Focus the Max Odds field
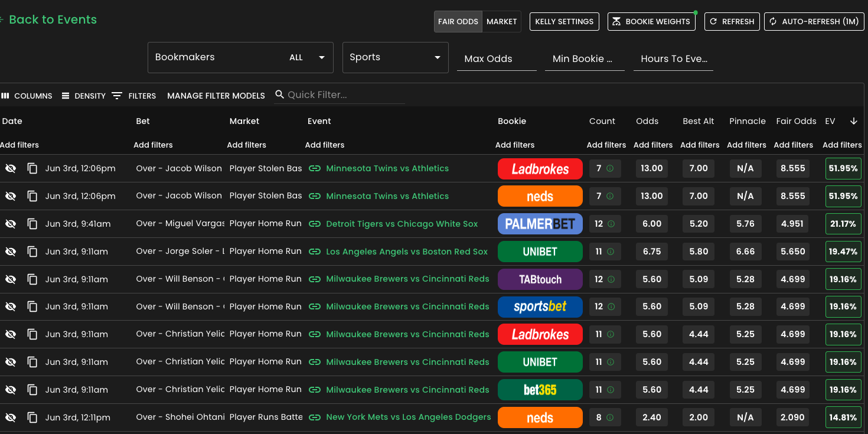Screen dimensions: 868x434 pos(497,58)
